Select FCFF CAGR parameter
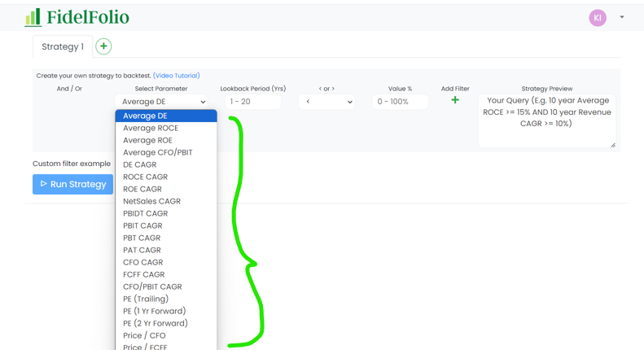The image size is (644, 350). click(143, 274)
